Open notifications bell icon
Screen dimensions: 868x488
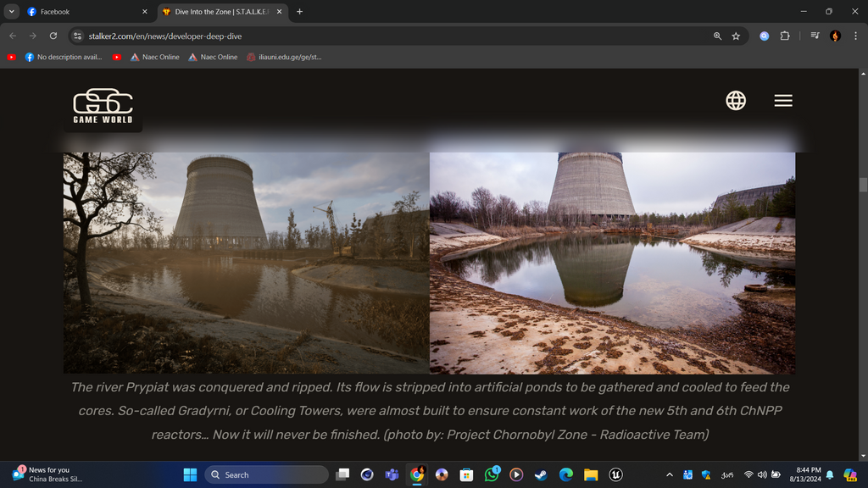tap(830, 474)
